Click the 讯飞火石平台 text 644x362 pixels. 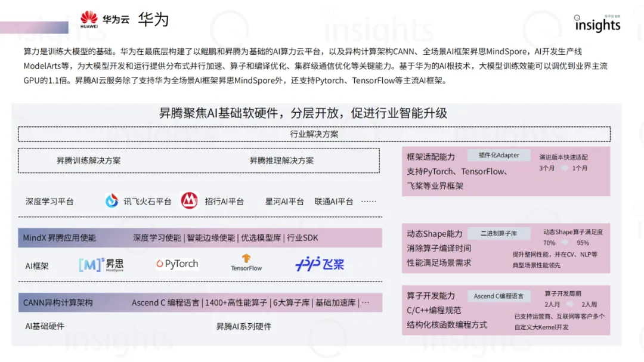click(147, 202)
